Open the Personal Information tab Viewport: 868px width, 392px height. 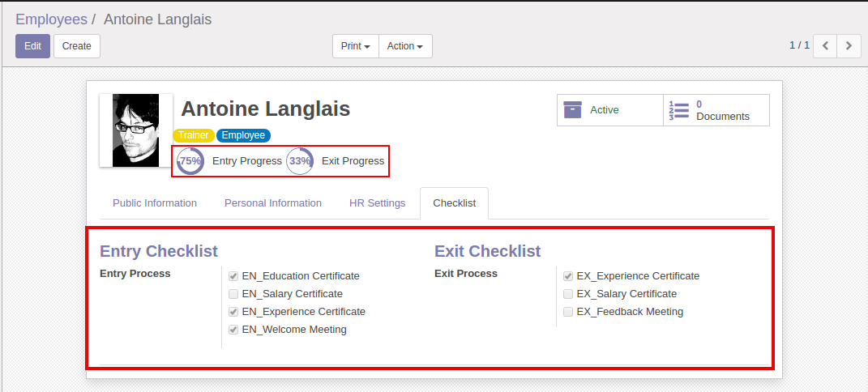pos(273,203)
